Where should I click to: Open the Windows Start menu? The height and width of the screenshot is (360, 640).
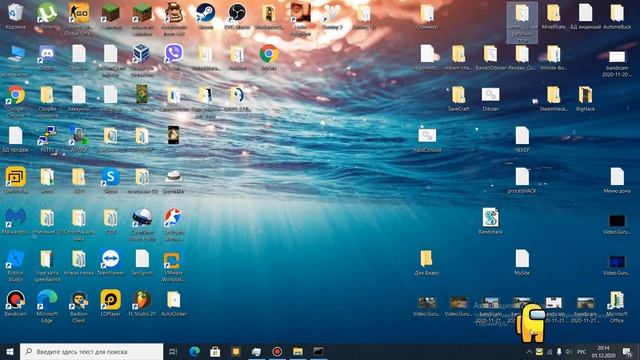(10, 351)
